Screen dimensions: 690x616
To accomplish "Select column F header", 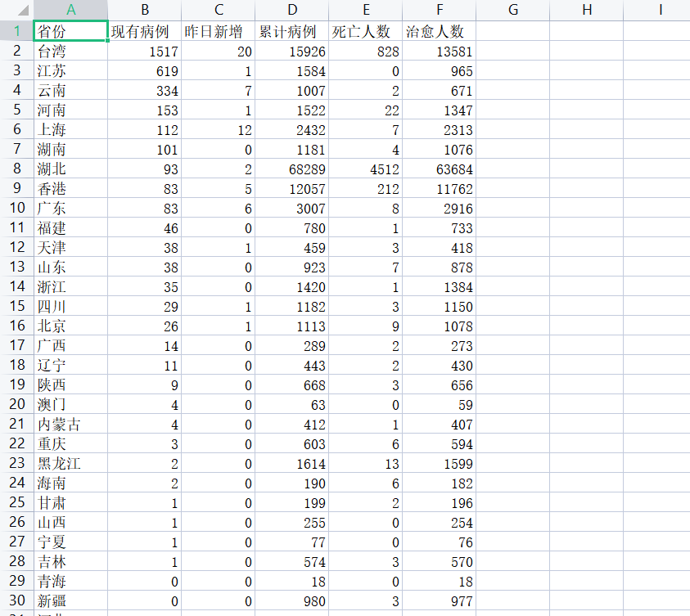I will (440, 10).
